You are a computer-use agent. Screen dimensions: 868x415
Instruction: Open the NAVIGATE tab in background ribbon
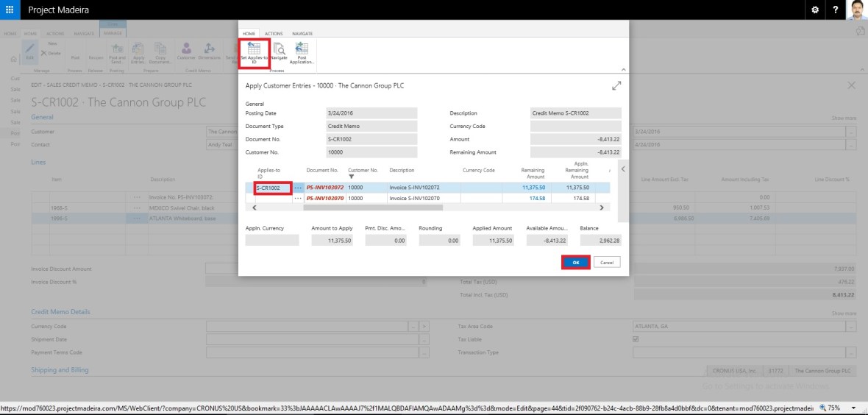(84, 34)
